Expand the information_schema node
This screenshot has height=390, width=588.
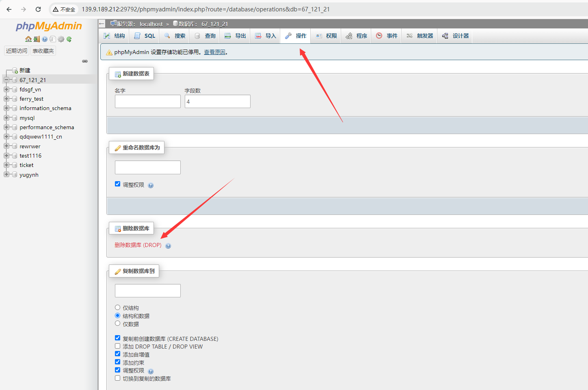(6, 108)
